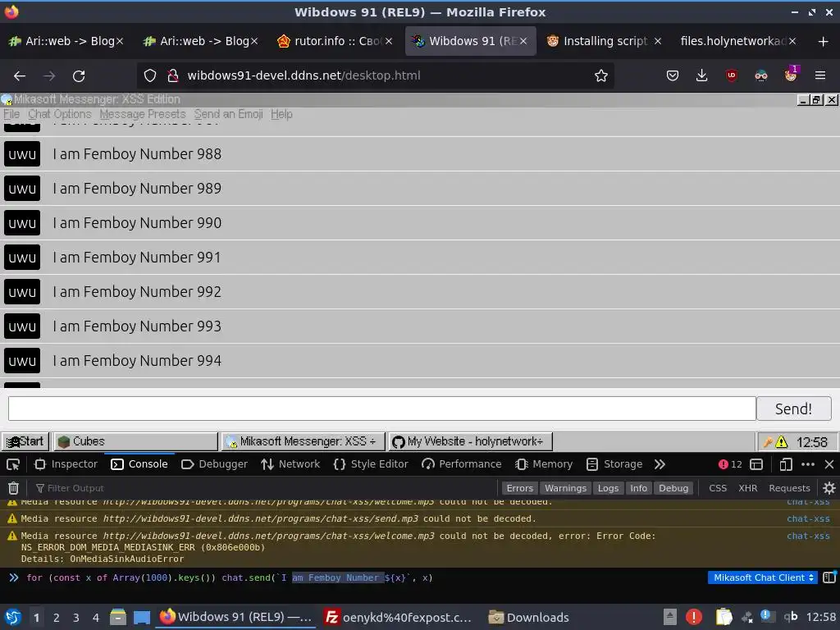Select My Website - holynetwork taskbar button
Image resolution: width=840 pixels, height=630 pixels.
tap(470, 441)
